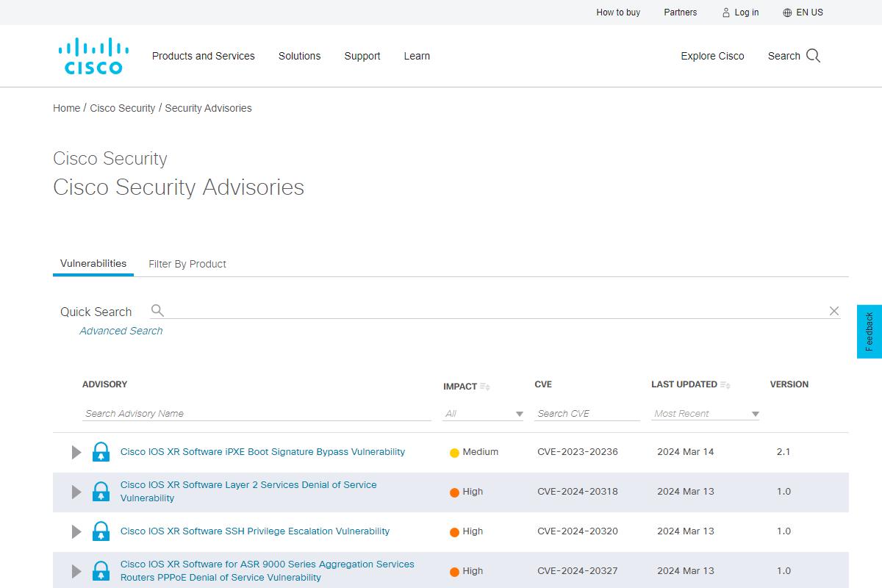Open SSH Privilege Escalation Vulnerability link
882x588 pixels.
tap(255, 531)
